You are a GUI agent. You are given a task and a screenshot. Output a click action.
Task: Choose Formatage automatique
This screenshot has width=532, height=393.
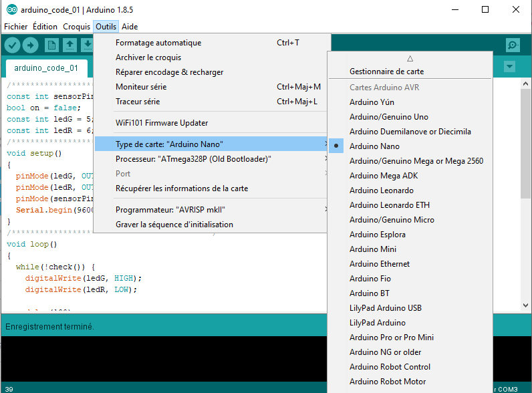pyautogui.click(x=211, y=43)
